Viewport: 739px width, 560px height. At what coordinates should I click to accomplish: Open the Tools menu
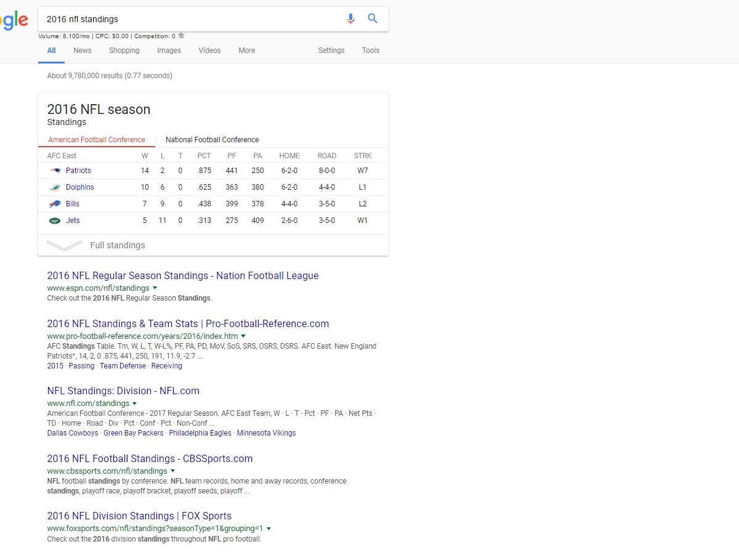click(x=371, y=51)
